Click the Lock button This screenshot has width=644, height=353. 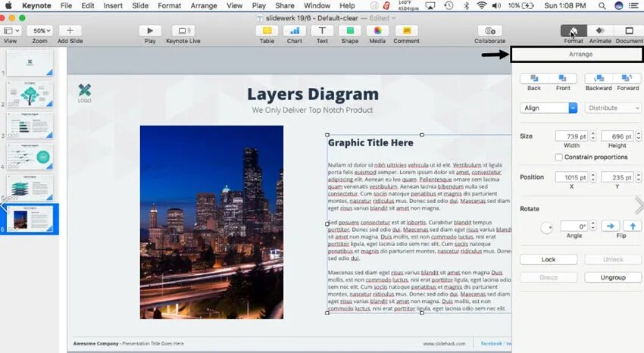tap(549, 259)
